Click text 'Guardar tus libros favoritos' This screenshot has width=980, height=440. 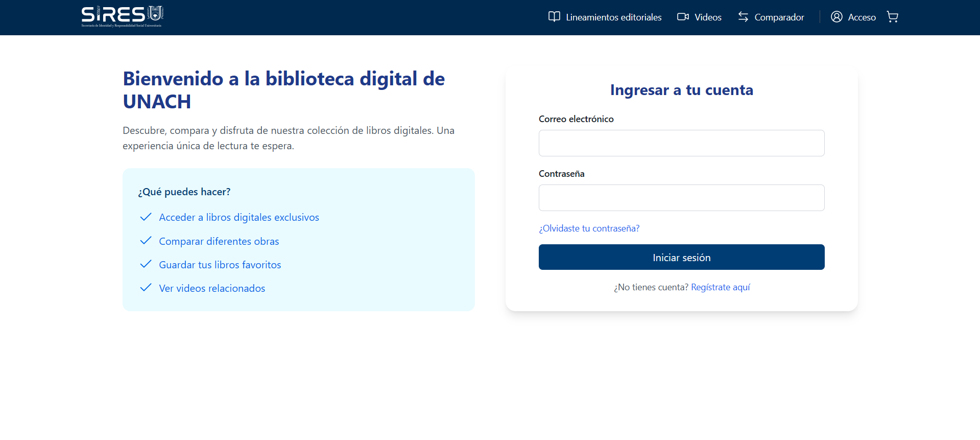(x=220, y=265)
